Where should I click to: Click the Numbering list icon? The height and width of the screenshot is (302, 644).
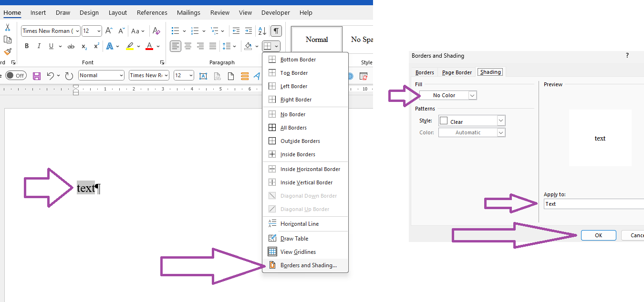click(195, 31)
